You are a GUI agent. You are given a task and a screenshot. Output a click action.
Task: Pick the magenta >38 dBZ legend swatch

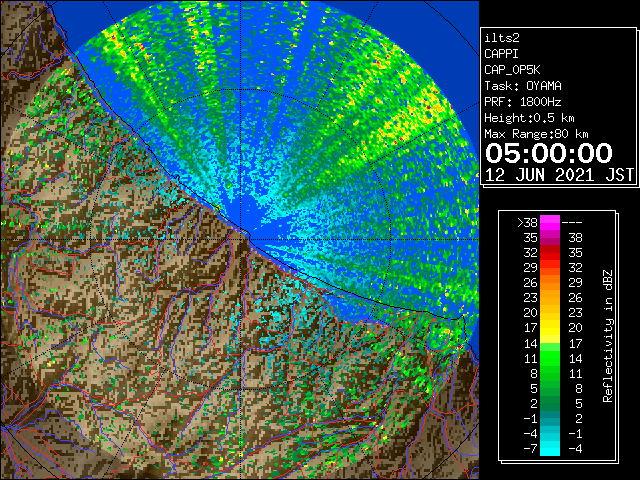(550, 222)
